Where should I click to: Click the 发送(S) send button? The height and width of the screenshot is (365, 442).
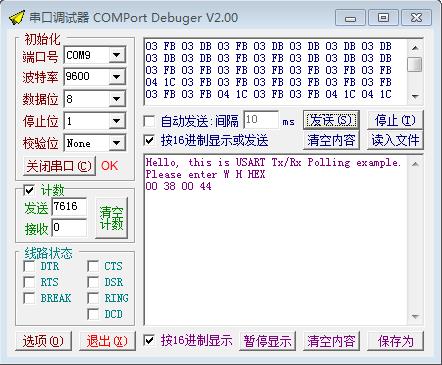pyautogui.click(x=331, y=120)
